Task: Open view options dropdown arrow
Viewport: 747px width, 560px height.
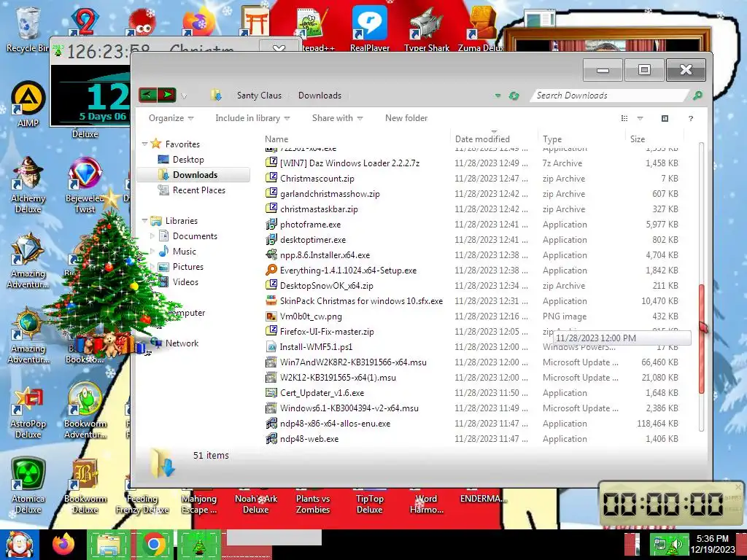Action: [640, 118]
